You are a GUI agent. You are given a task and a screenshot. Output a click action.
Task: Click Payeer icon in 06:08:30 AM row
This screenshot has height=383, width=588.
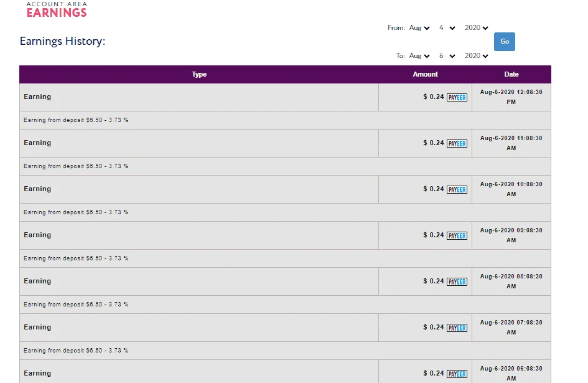click(x=457, y=374)
